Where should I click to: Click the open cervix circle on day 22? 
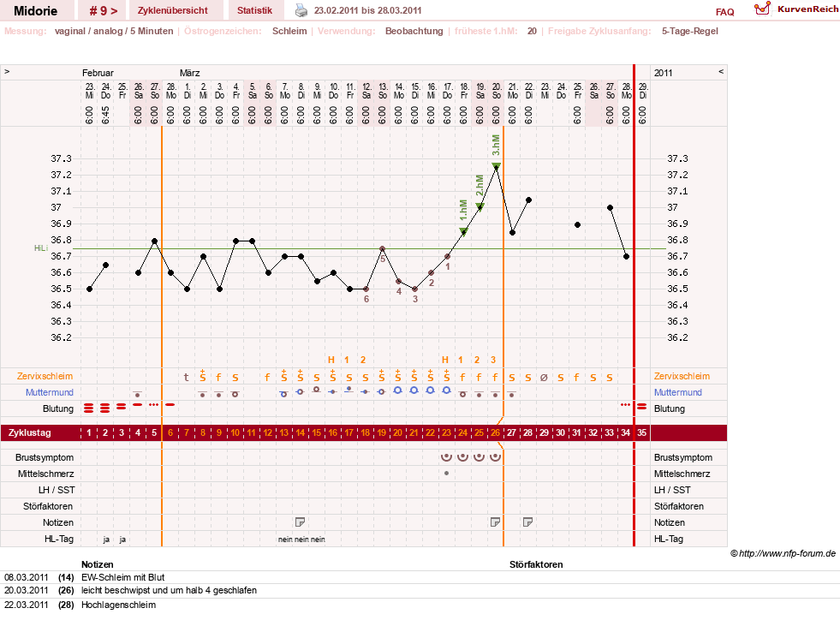(x=430, y=391)
